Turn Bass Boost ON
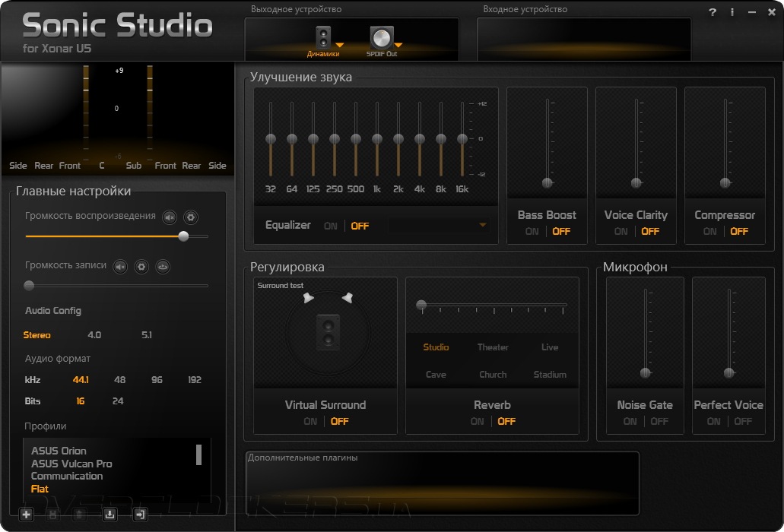 [x=532, y=231]
